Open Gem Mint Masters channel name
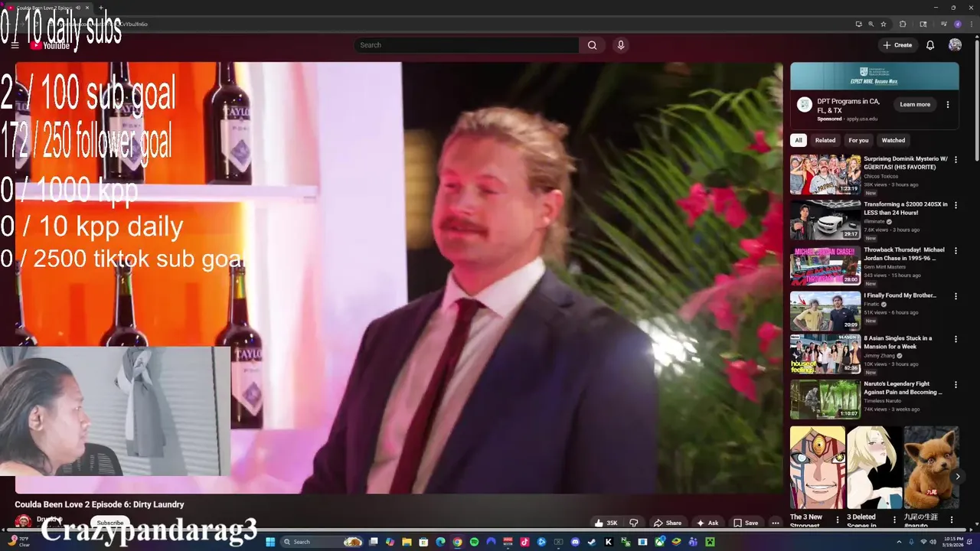Image resolution: width=980 pixels, height=551 pixels. [884, 267]
